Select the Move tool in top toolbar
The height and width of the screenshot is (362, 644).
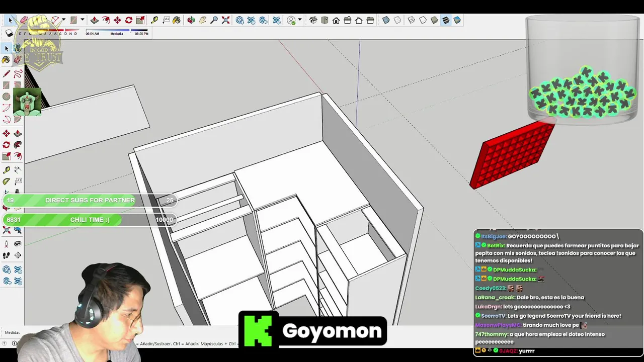(x=117, y=20)
